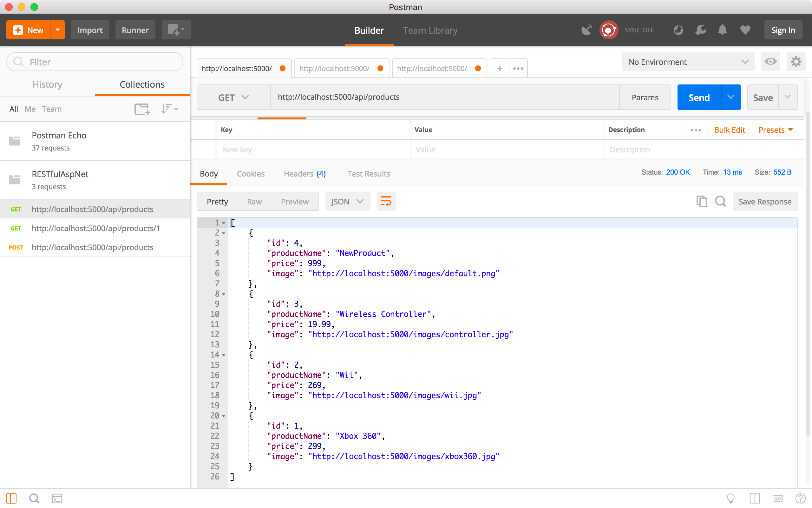
Task: Create a new collection folder icon
Action: (x=142, y=109)
